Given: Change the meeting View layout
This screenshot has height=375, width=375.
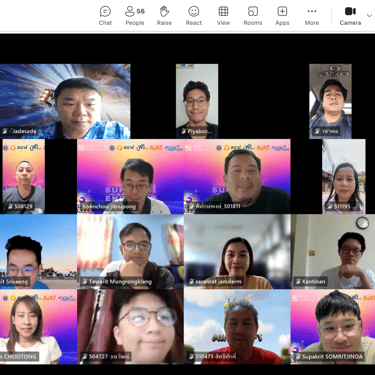Looking at the screenshot, I should click(223, 16).
